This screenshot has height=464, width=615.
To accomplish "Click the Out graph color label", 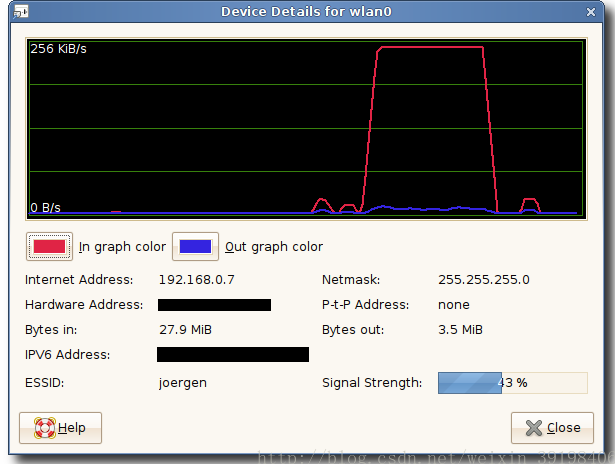I will click(274, 247).
